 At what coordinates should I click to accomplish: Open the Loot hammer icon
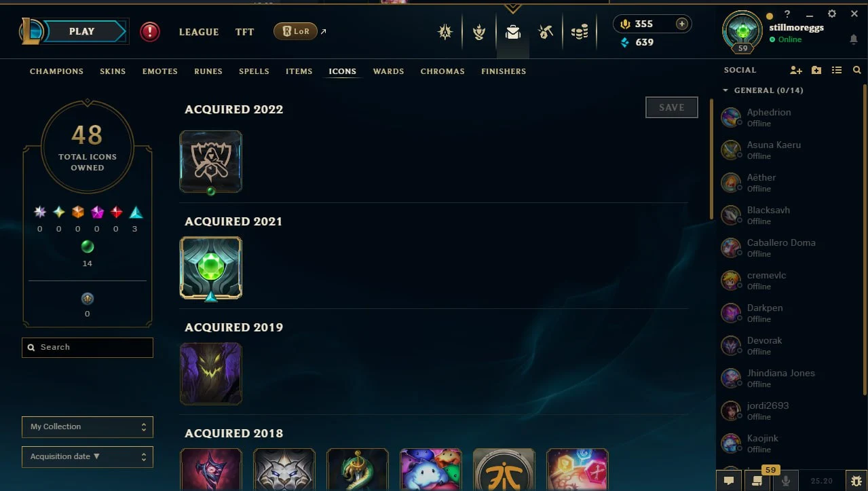(x=546, y=32)
